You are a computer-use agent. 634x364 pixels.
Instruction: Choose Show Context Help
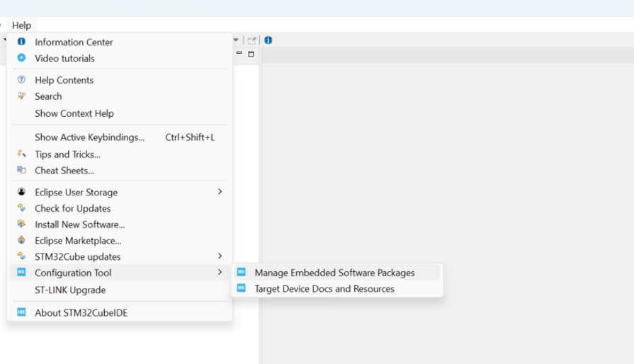pos(74,113)
